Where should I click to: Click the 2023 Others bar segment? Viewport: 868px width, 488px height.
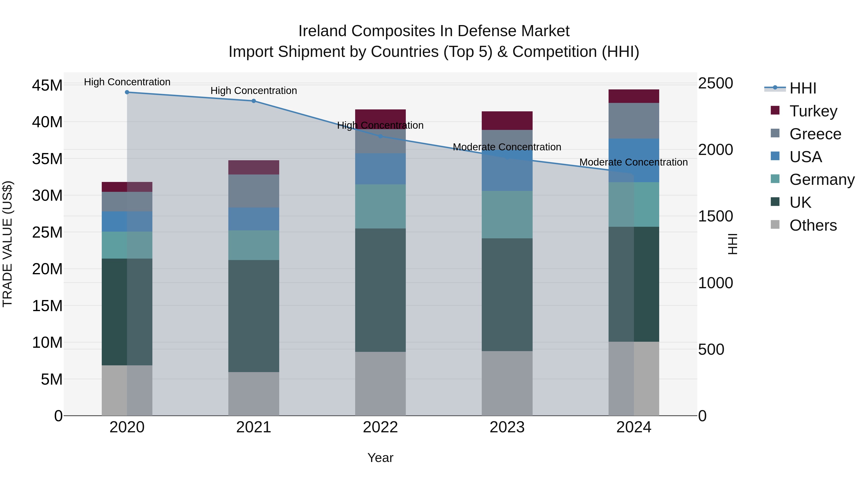coord(507,384)
